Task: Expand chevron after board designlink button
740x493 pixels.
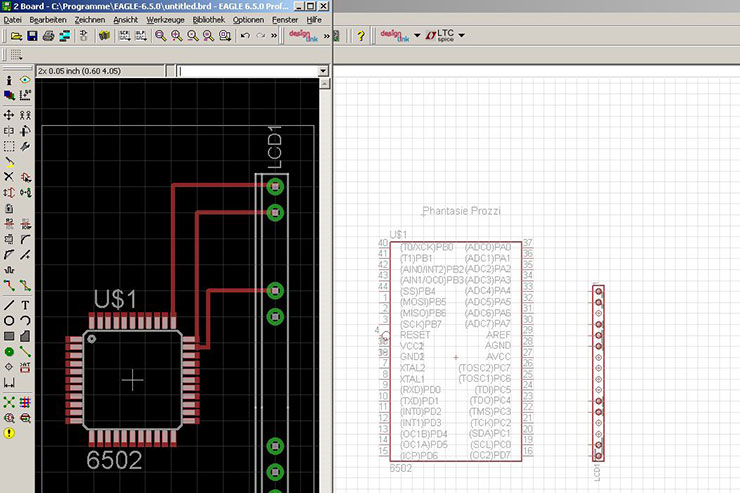Action: [x=326, y=36]
